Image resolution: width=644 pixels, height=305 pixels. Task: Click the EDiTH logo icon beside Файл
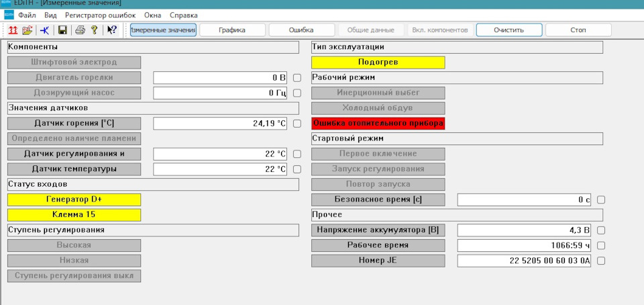(x=7, y=15)
